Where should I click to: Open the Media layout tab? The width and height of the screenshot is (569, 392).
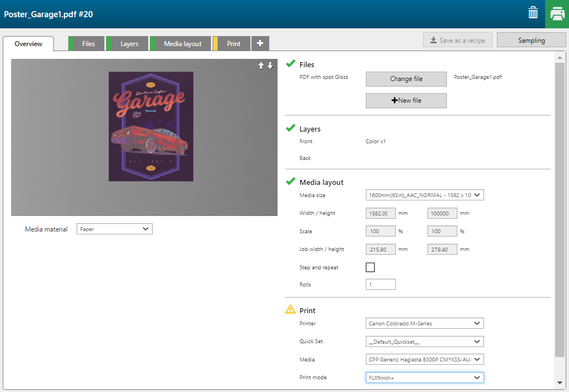point(183,44)
